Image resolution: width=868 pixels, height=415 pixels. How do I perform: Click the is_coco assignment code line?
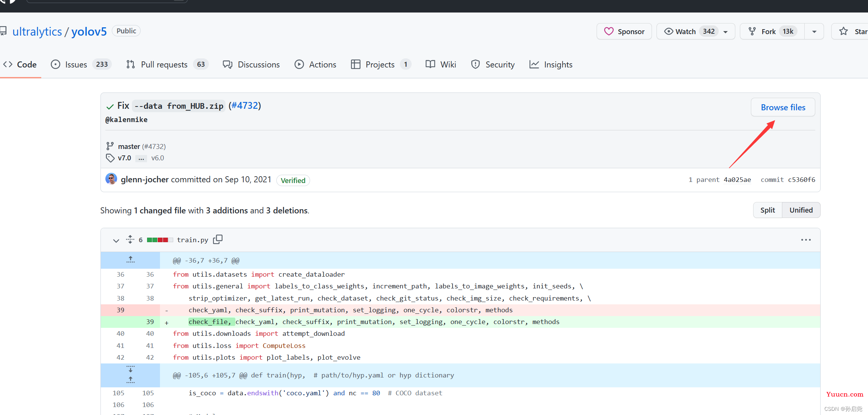(x=315, y=393)
